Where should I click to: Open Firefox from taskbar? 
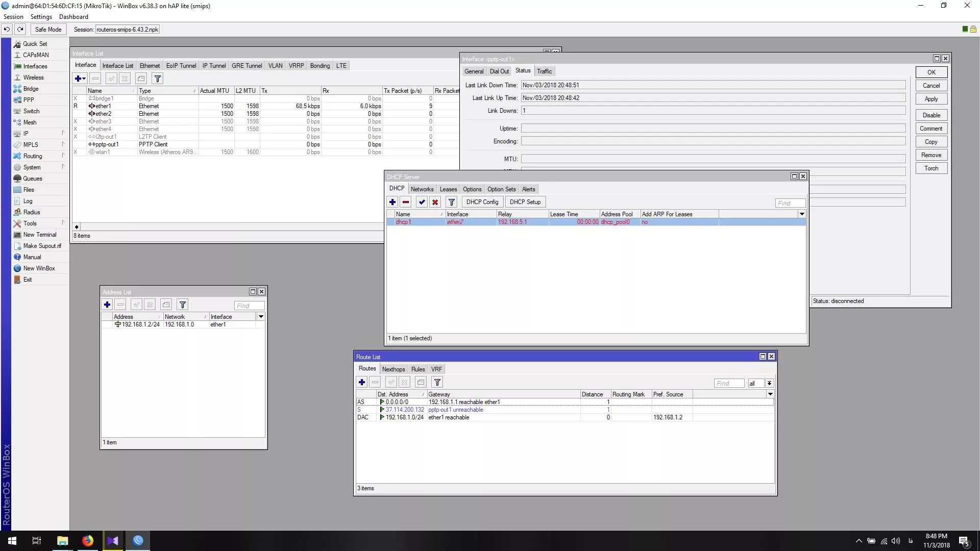point(88,541)
